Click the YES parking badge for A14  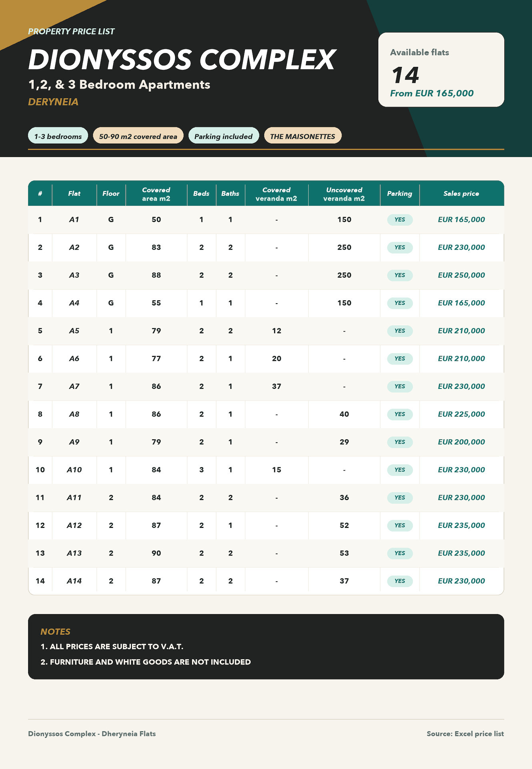(400, 581)
